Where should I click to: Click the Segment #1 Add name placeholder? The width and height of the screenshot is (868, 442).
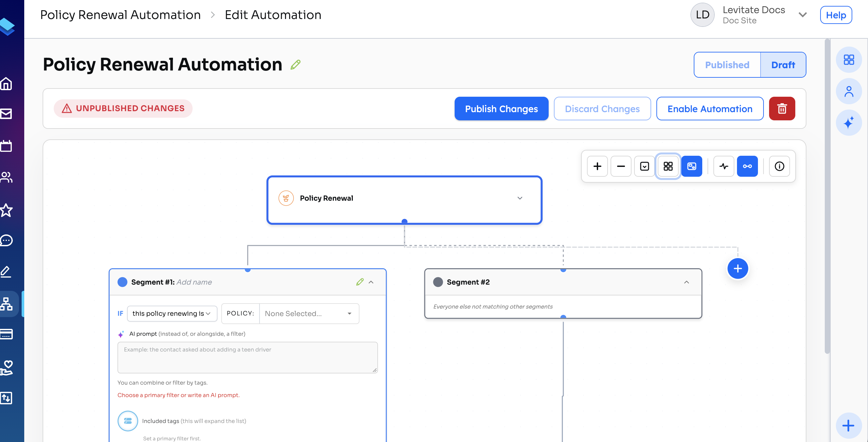194,282
